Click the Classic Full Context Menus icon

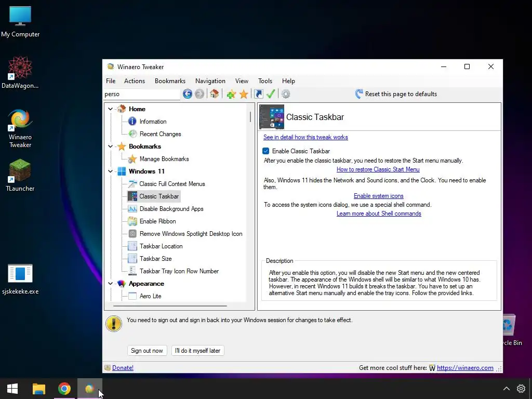click(132, 184)
